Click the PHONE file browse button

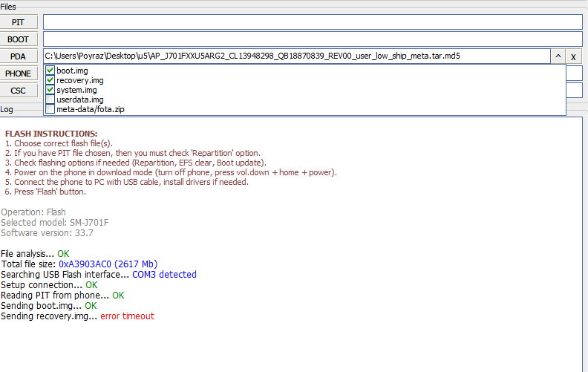[x=19, y=74]
